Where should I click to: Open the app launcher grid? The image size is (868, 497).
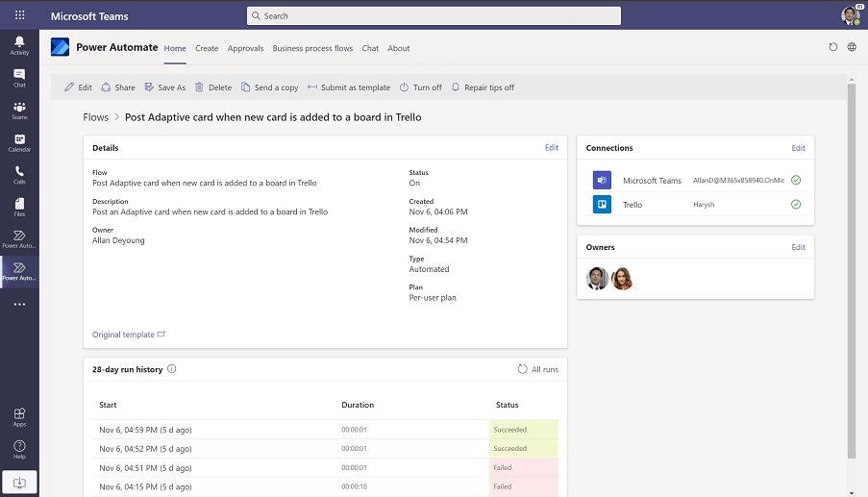[19, 16]
